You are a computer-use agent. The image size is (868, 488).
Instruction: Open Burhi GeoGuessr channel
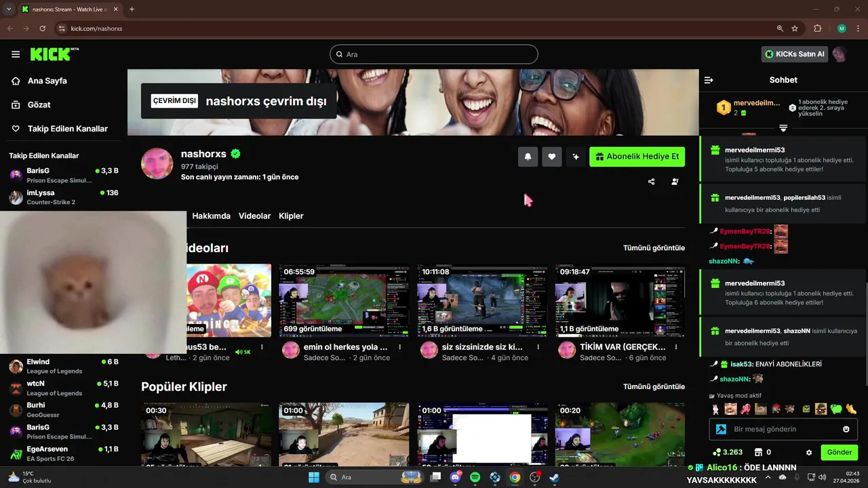(63, 409)
